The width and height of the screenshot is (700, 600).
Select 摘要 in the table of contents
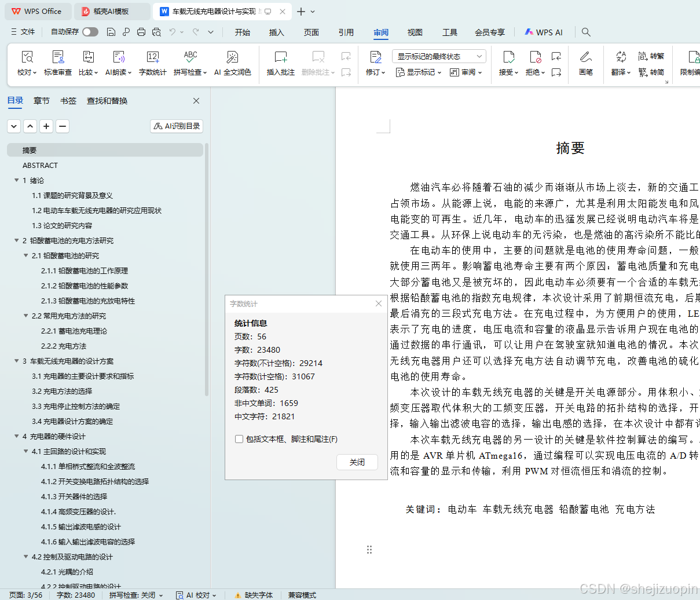pos(30,149)
